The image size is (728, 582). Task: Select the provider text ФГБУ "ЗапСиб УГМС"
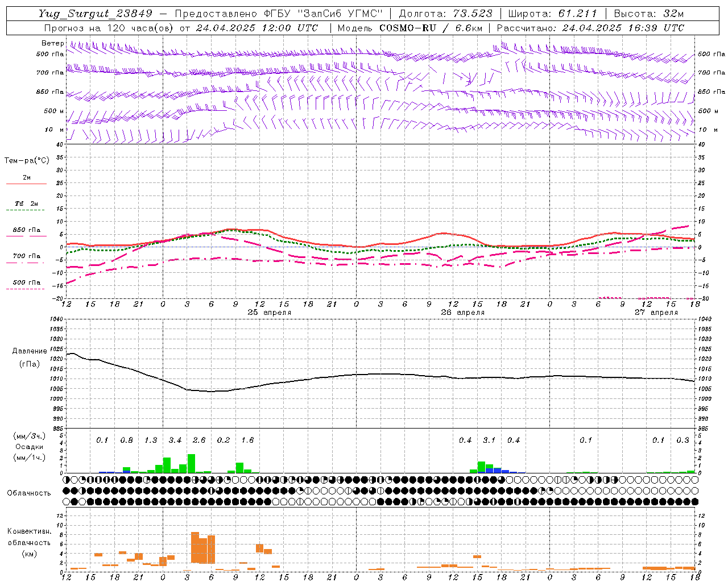[324, 14]
